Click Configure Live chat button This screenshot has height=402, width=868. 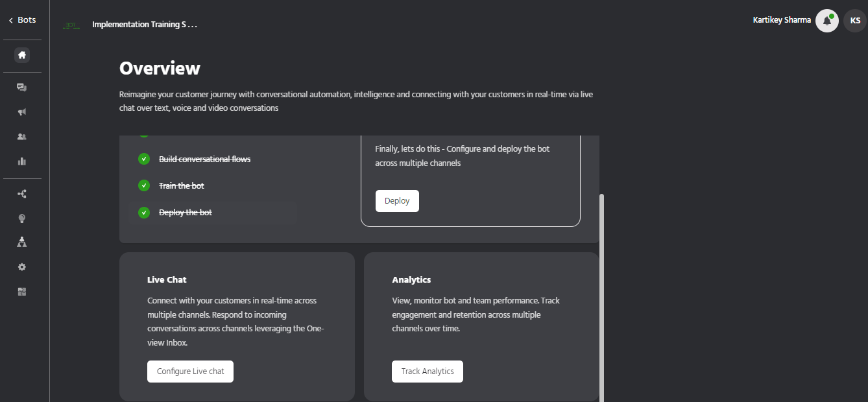pos(190,372)
